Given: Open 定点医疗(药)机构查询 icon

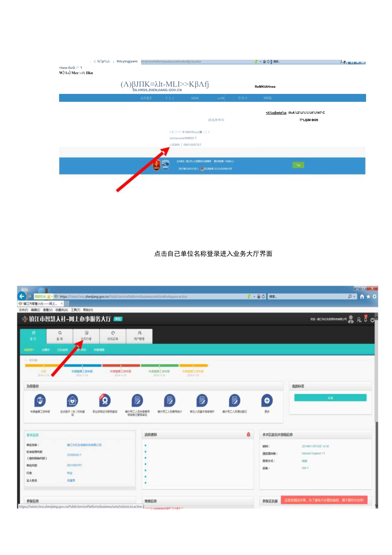Looking at the screenshot, I should [x=72, y=401].
